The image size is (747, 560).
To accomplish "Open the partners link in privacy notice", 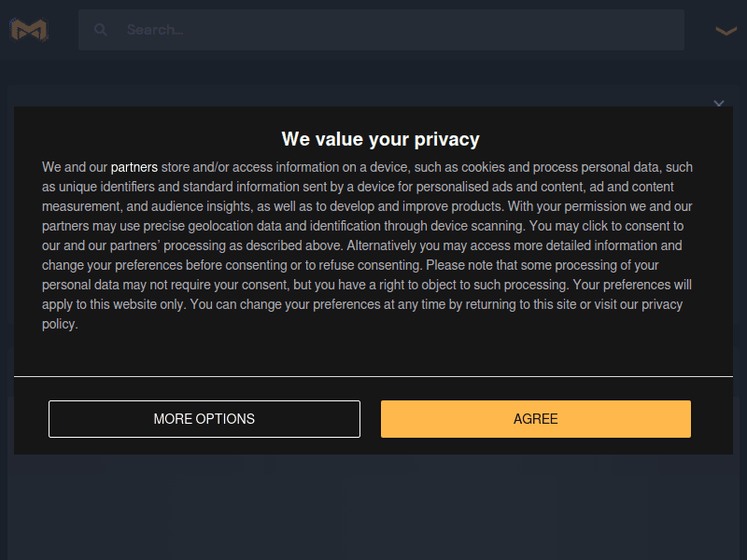I will click(134, 168).
